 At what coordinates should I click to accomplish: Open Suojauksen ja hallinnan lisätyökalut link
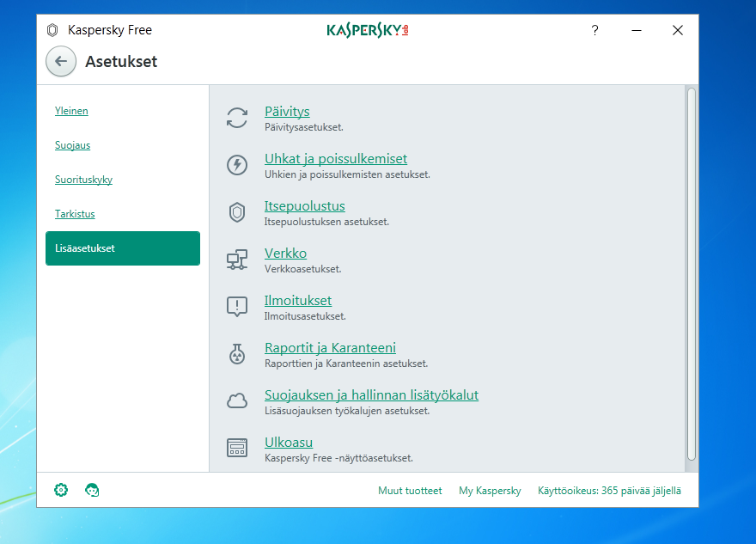[371, 395]
